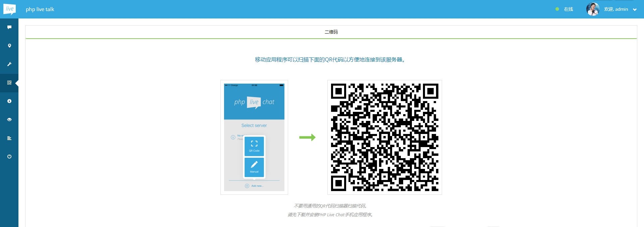Image resolution: width=644 pixels, height=227 pixels.
Task: Open the info circle sidebar icon
Action: pos(9,101)
